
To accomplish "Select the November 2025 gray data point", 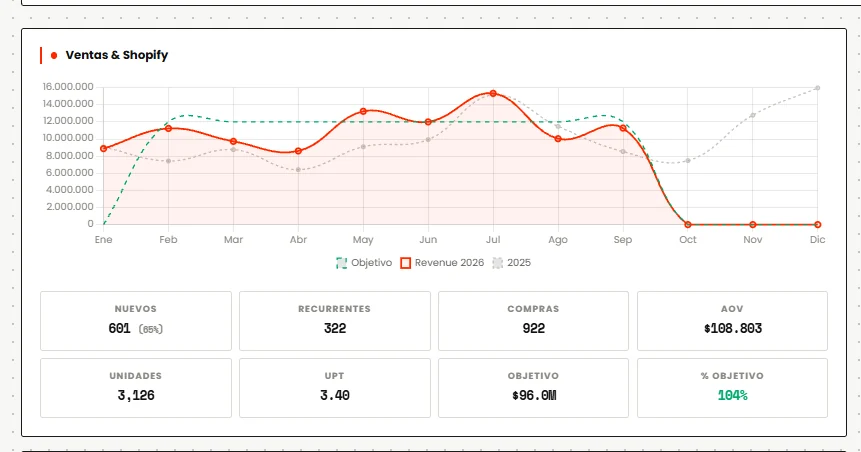I will pos(753,115).
